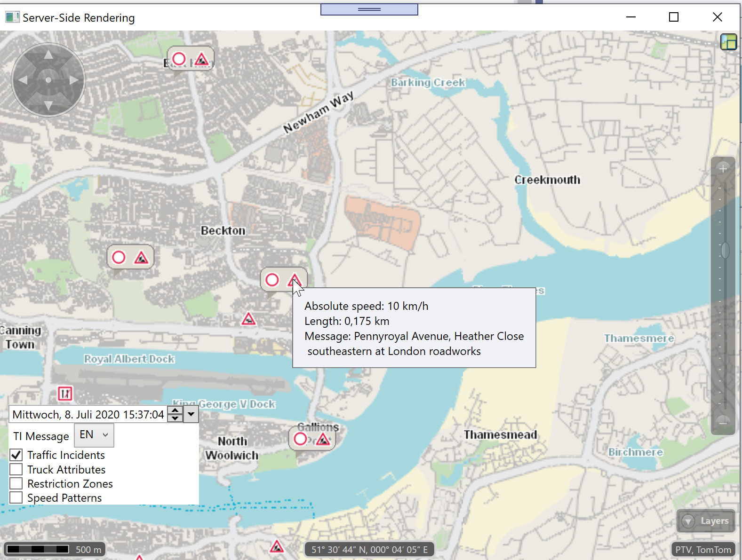Click the restaurant POI icon near the airport
Viewport: 742px width, 560px height.
(65, 393)
